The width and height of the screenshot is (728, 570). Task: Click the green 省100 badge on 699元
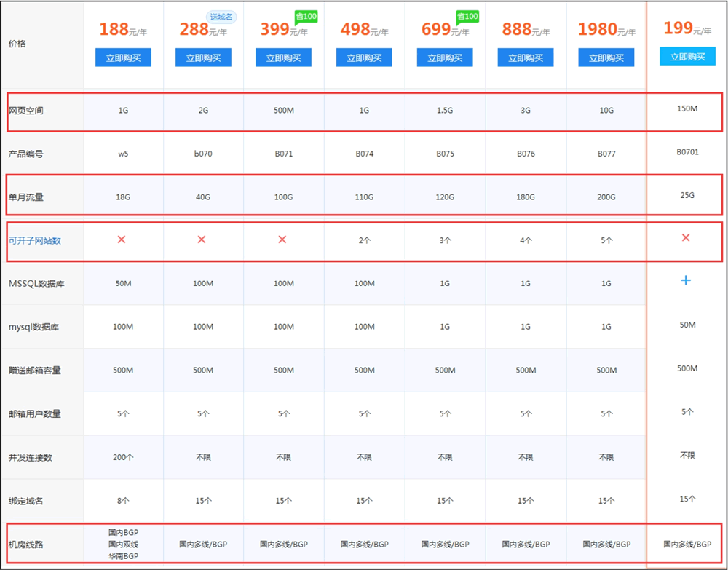(467, 17)
